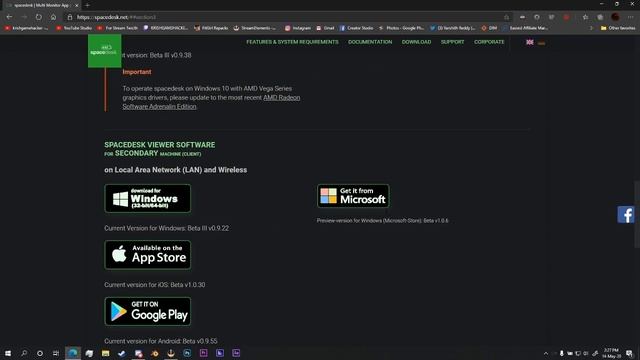Click the favorites star icon in toolbar
The width and height of the screenshot is (640, 360).
[x=585, y=17]
